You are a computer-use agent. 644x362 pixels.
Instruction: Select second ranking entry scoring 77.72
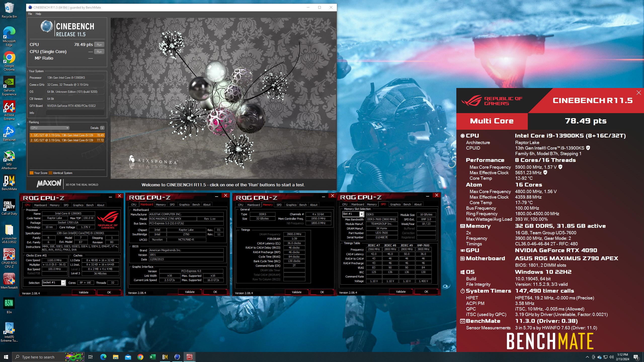pos(67,140)
